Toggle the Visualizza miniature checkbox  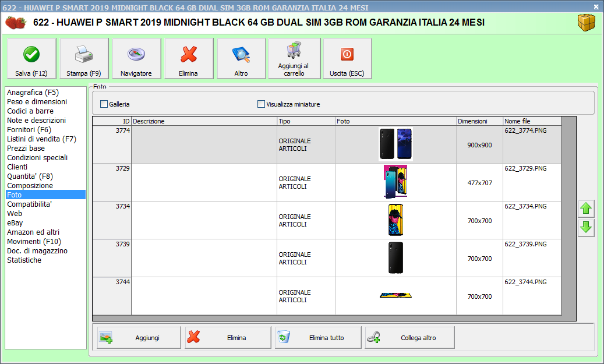[261, 104]
